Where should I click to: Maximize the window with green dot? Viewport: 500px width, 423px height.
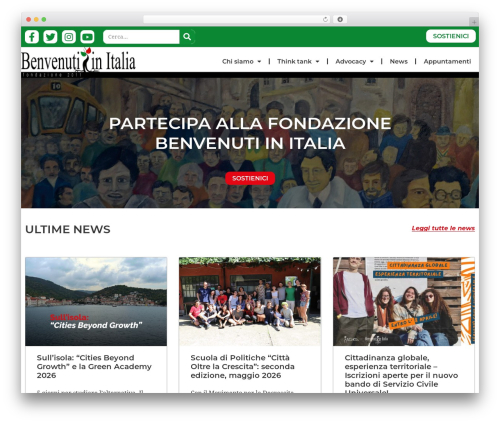click(44, 19)
